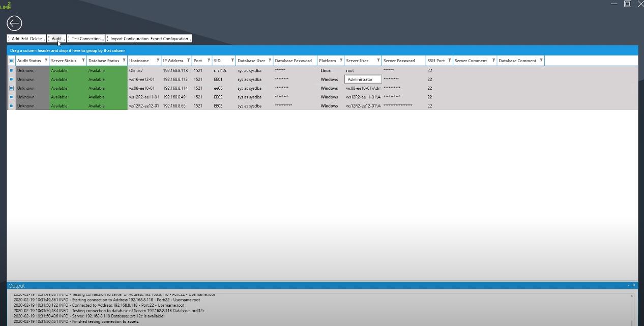The image size is (644, 326).
Task: Open the Database User column filter
Action: click(x=270, y=61)
